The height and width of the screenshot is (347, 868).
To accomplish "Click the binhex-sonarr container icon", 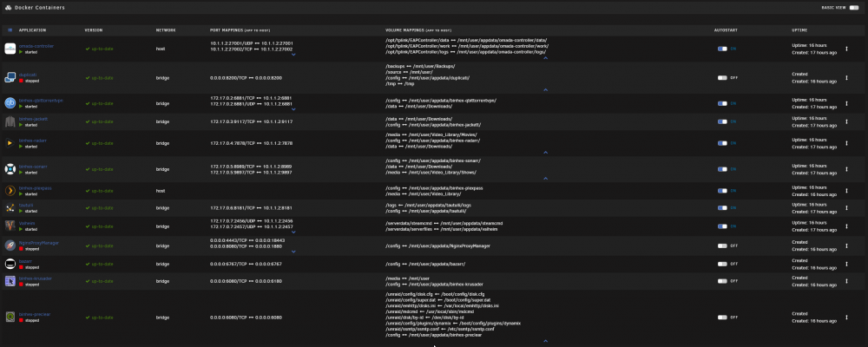I will (x=10, y=169).
